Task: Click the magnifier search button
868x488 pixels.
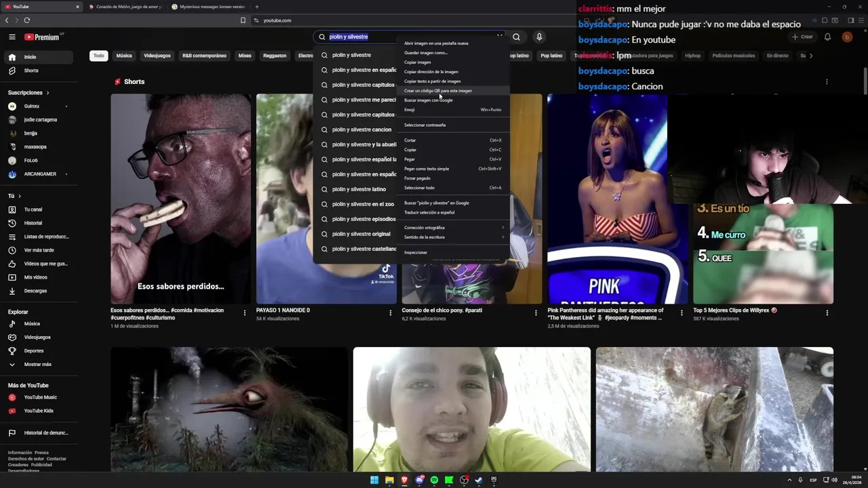Action: [517, 37]
